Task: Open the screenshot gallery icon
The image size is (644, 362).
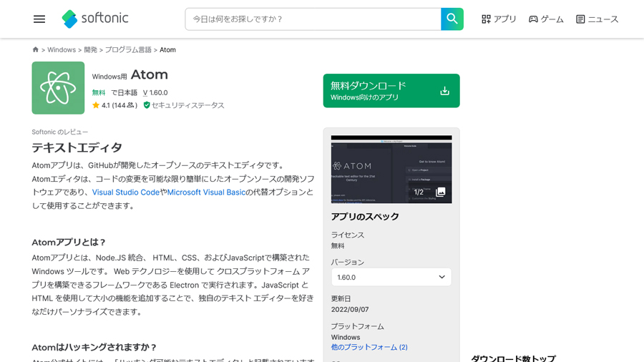Action: pyautogui.click(x=440, y=192)
